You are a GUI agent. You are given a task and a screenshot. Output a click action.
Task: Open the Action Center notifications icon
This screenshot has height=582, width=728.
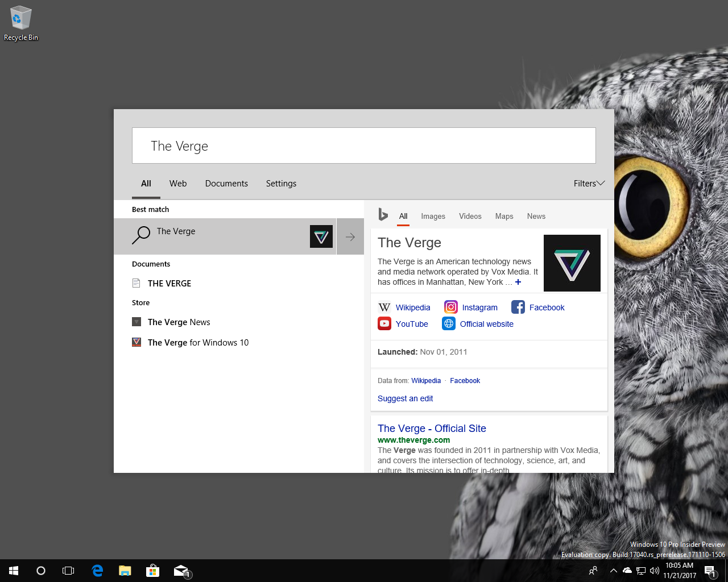pos(710,571)
